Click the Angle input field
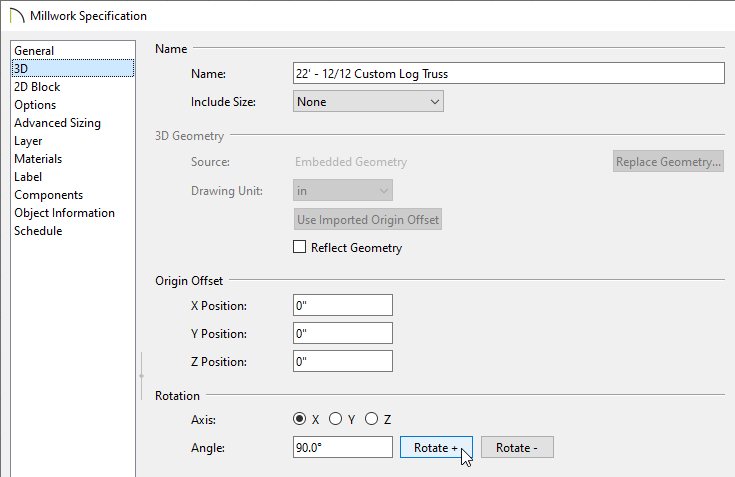The height and width of the screenshot is (477, 735). 343,447
